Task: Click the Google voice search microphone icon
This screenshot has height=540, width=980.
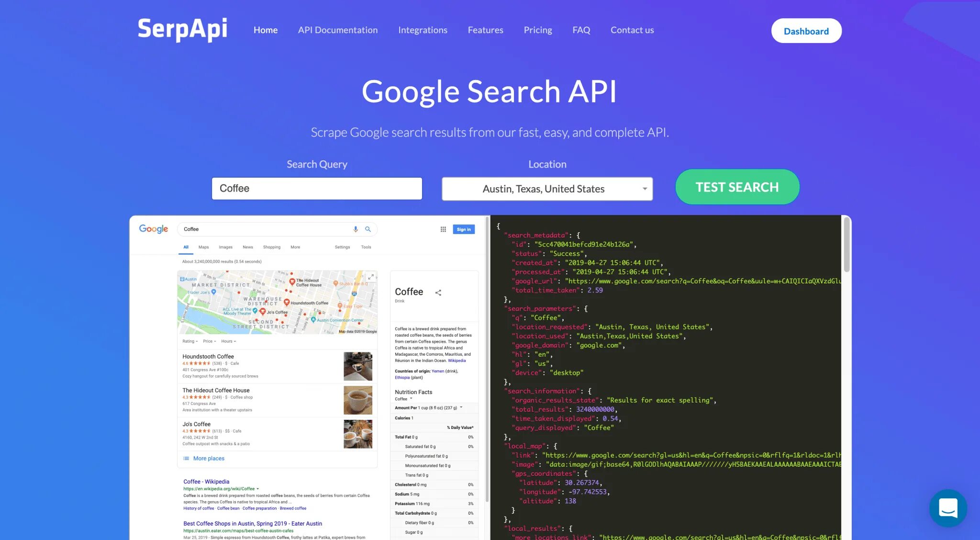Action: 356,229
